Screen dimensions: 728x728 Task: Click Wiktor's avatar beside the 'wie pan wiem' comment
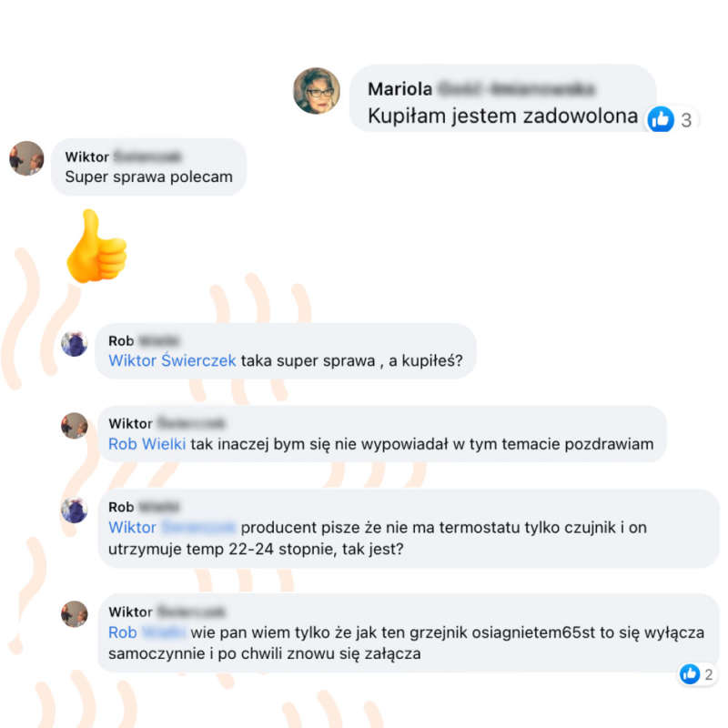[75, 614]
